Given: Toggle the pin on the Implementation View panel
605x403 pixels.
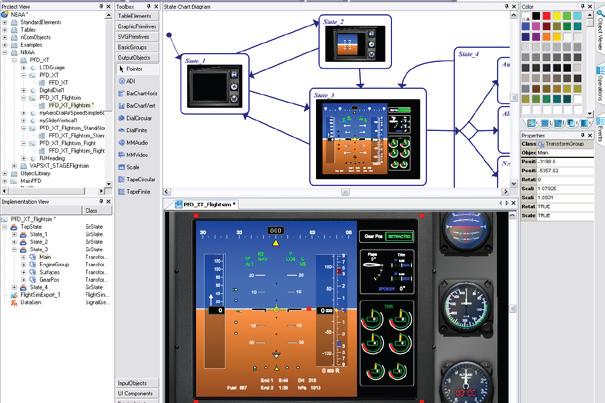Looking at the screenshot, I should pyautogui.click(x=100, y=201).
